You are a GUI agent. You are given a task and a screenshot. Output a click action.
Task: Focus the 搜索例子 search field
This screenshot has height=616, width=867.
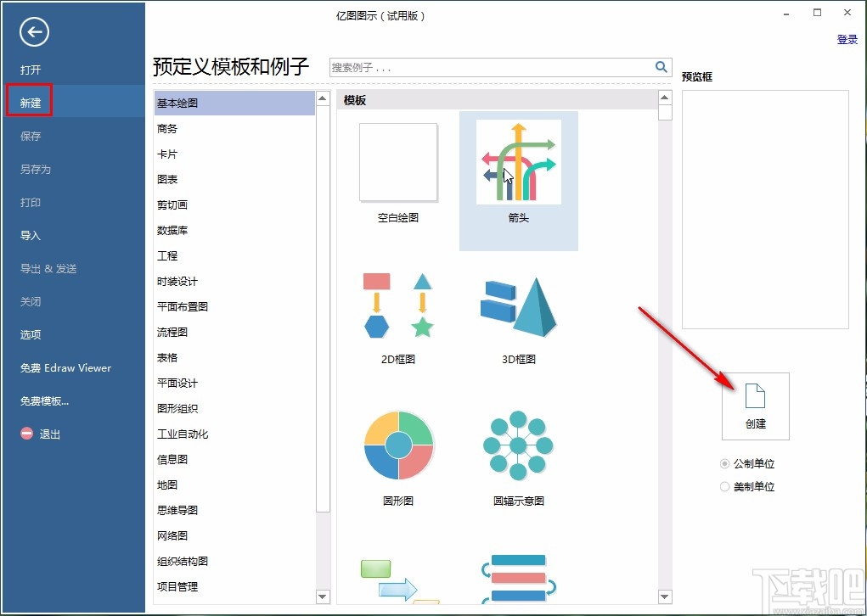pos(491,67)
